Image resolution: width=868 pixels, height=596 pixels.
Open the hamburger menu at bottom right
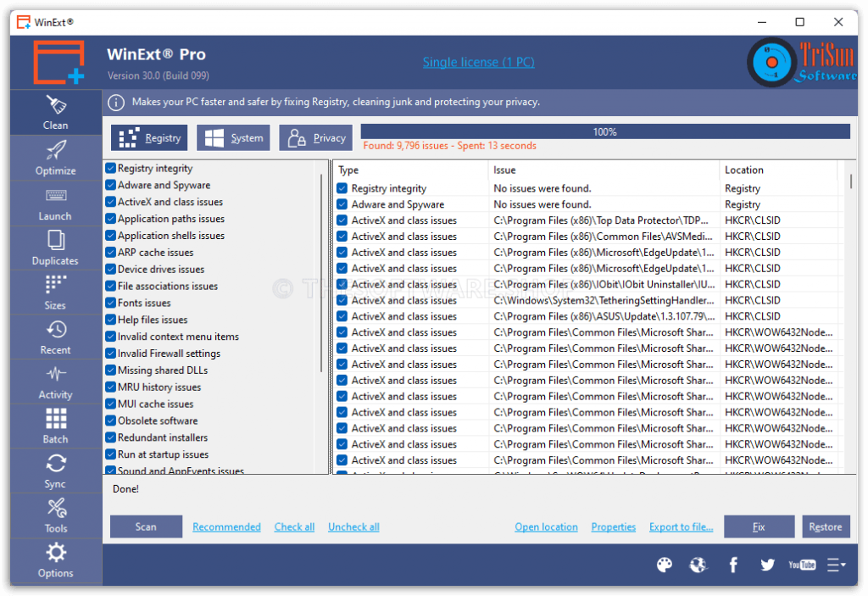click(837, 565)
